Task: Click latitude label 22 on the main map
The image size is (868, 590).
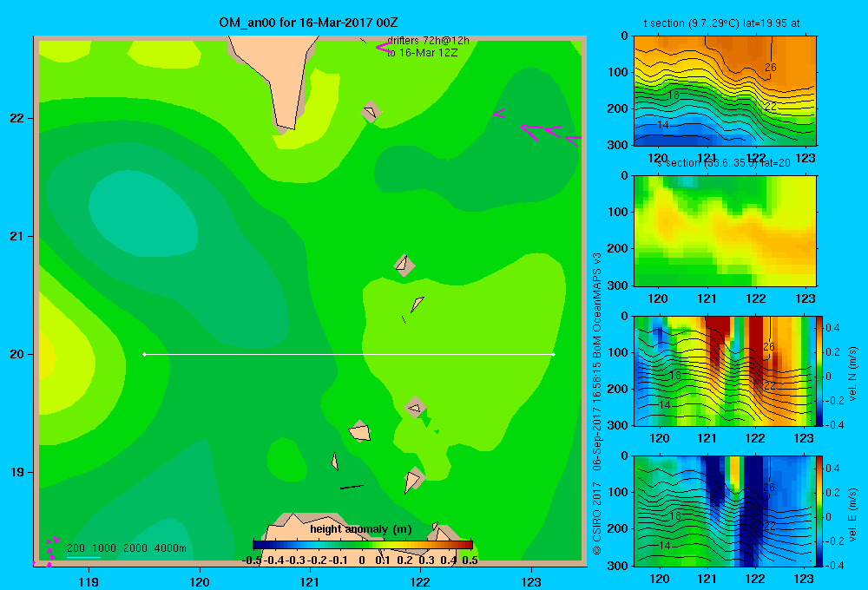Action: [16, 118]
